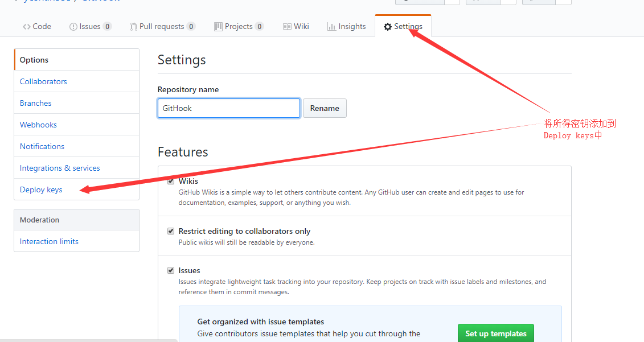Open the Issues tab

tap(91, 26)
